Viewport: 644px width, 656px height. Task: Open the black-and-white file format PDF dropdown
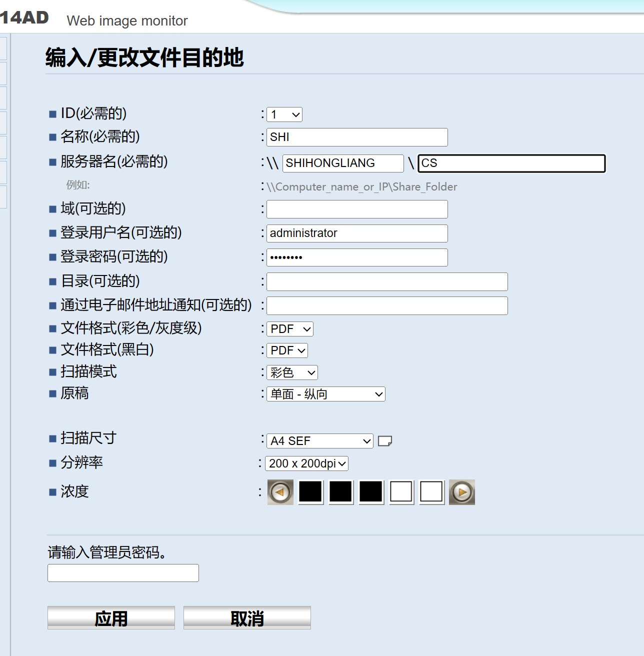(x=287, y=350)
